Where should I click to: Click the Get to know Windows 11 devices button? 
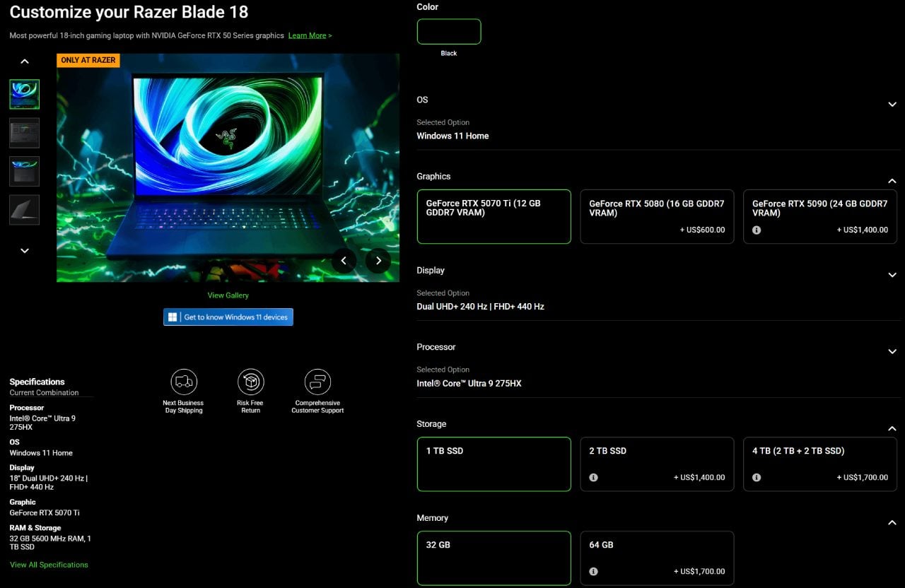click(x=228, y=317)
